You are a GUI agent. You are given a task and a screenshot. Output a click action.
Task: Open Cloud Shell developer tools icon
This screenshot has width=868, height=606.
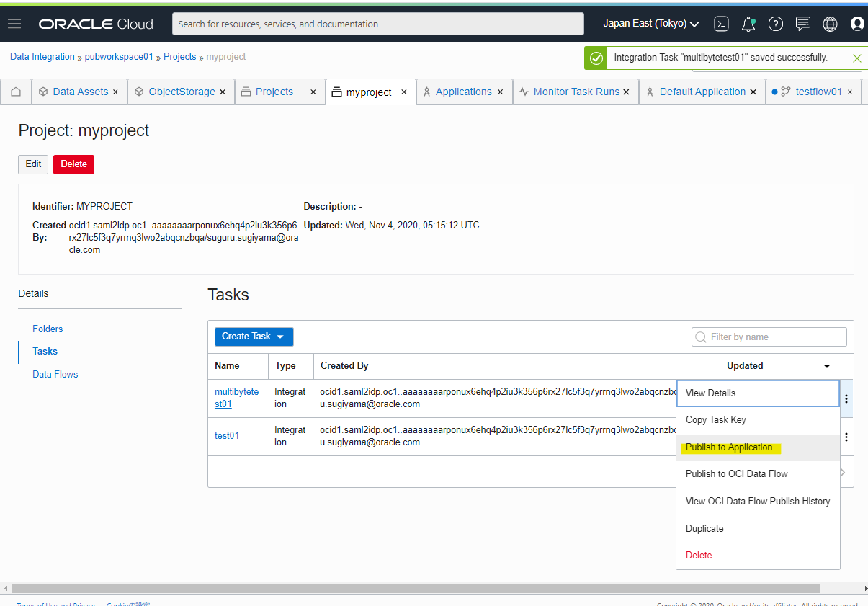click(x=721, y=24)
